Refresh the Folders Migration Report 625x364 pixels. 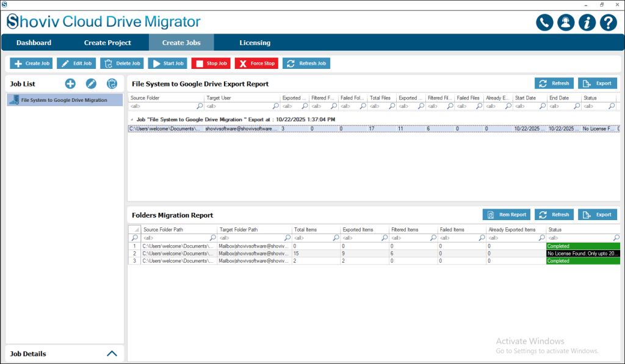pos(554,215)
